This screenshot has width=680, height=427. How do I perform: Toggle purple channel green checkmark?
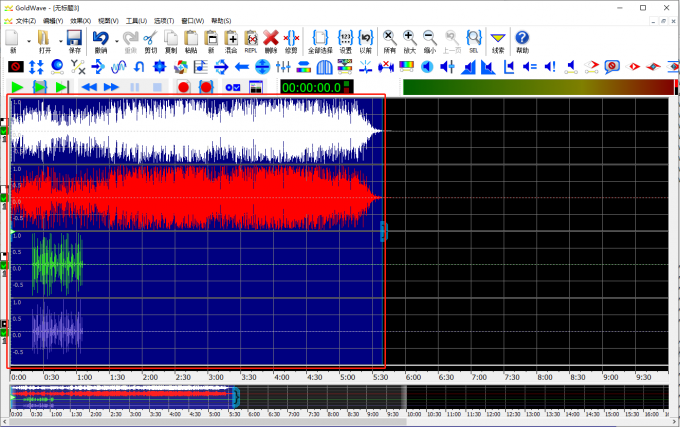point(3,332)
